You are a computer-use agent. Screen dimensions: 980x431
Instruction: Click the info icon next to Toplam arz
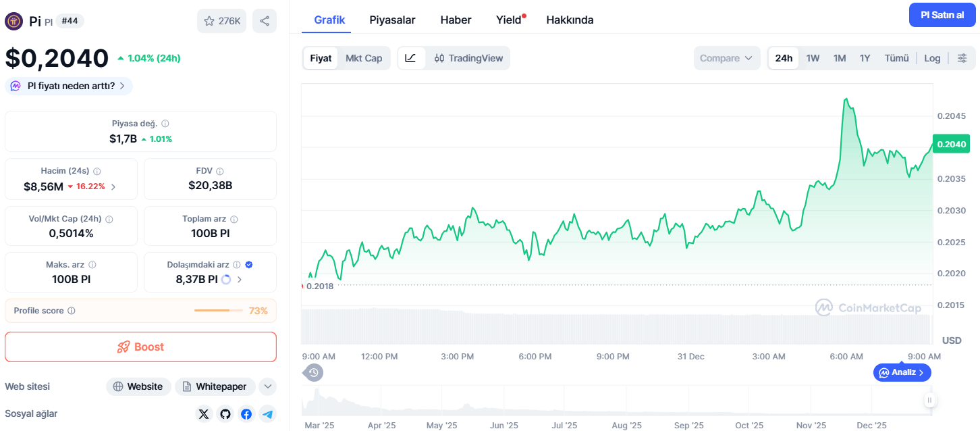[234, 220]
